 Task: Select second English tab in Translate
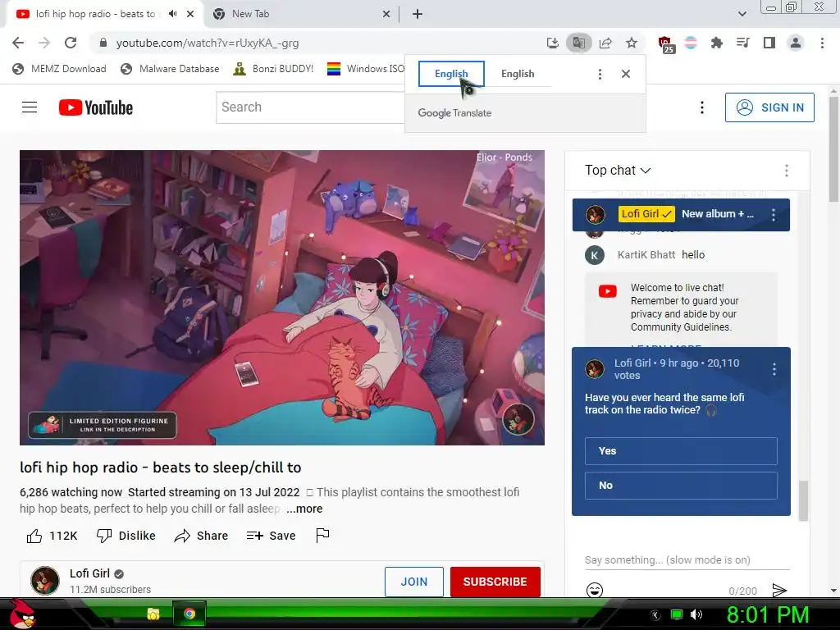coord(518,74)
